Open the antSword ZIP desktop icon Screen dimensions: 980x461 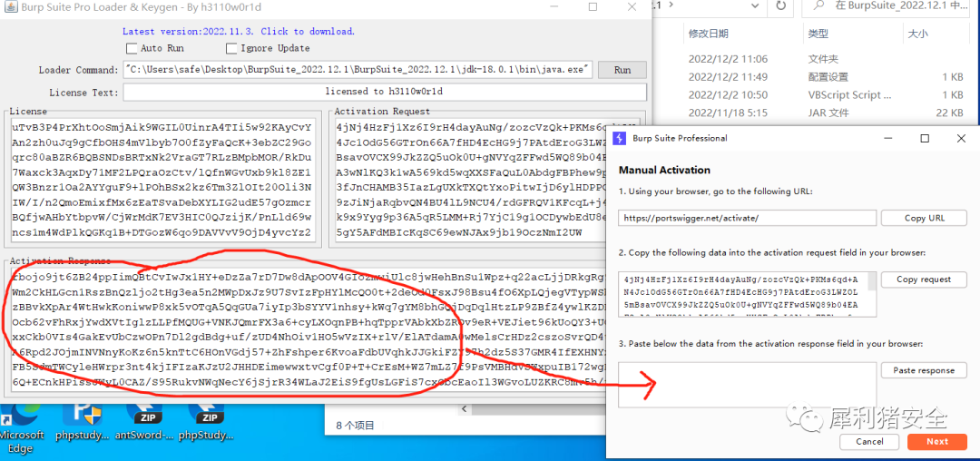[x=143, y=421]
